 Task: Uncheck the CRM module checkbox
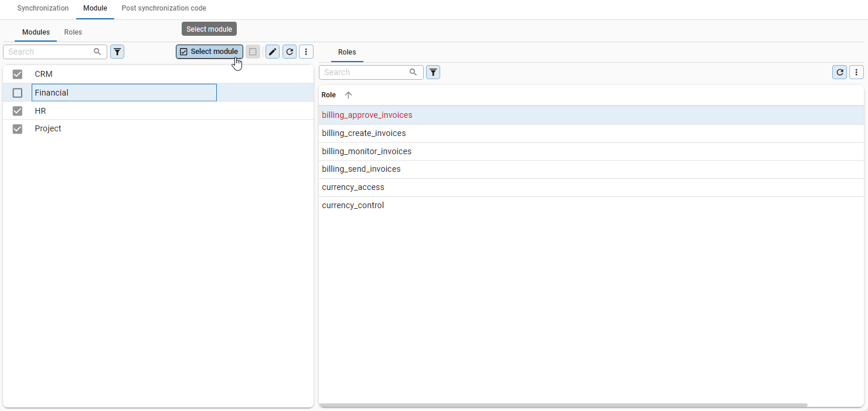pyautogui.click(x=18, y=74)
